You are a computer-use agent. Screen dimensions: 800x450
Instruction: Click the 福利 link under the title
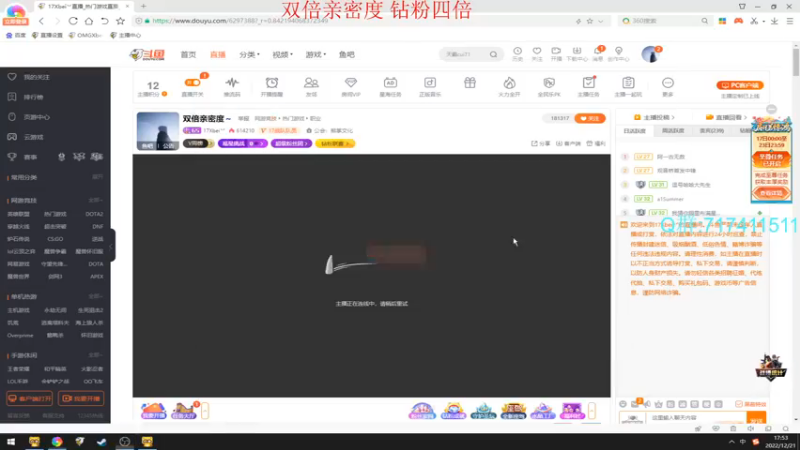596,143
